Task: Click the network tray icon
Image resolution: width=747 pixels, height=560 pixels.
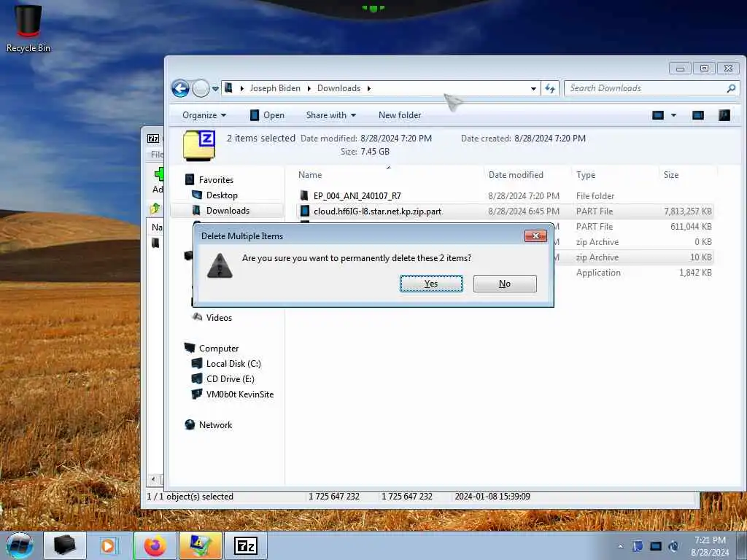Action: point(656,546)
